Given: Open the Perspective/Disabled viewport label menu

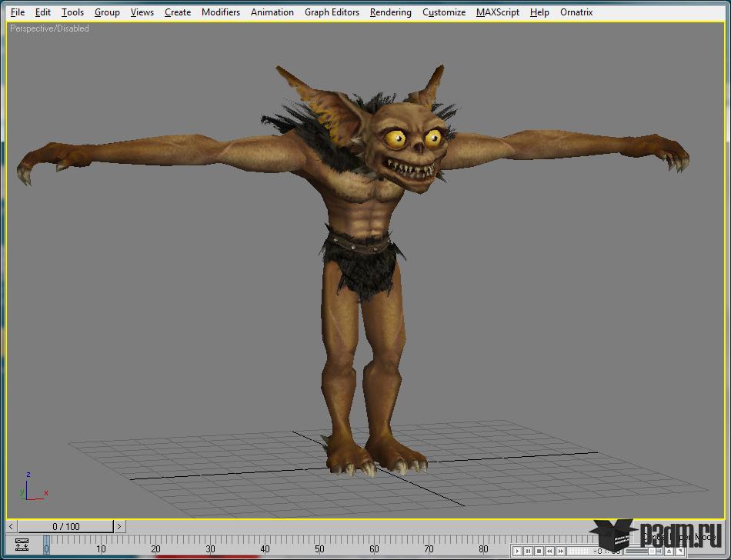Looking at the screenshot, I should point(49,28).
